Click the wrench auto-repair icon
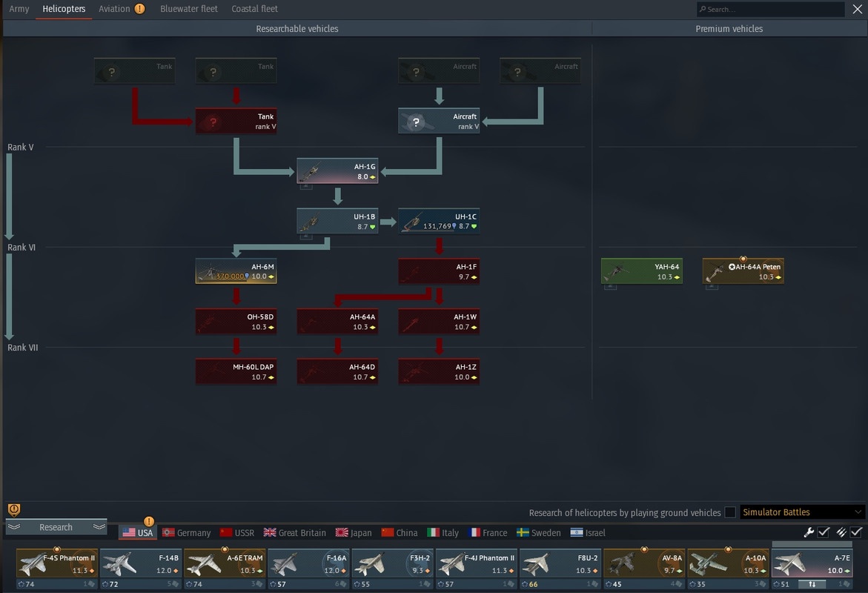The height and width of the screenshot is (593, 868). (809, 532)
